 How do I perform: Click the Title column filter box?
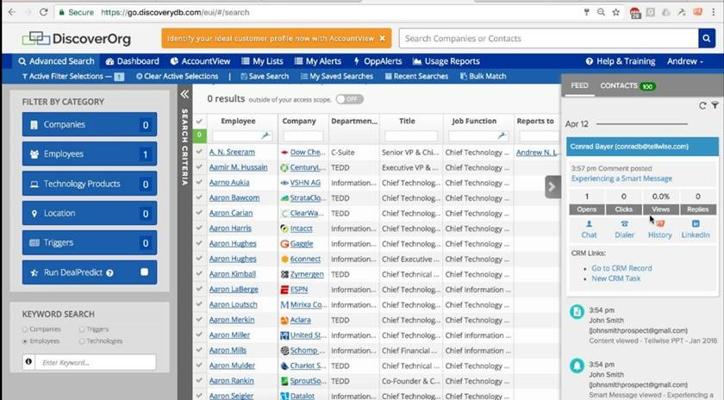coord(410,136)
